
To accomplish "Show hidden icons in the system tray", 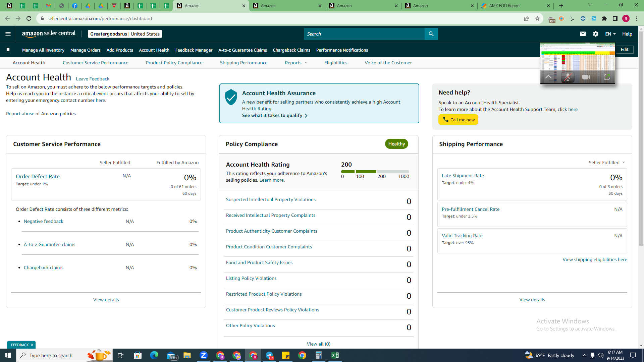I will [585, 355].
